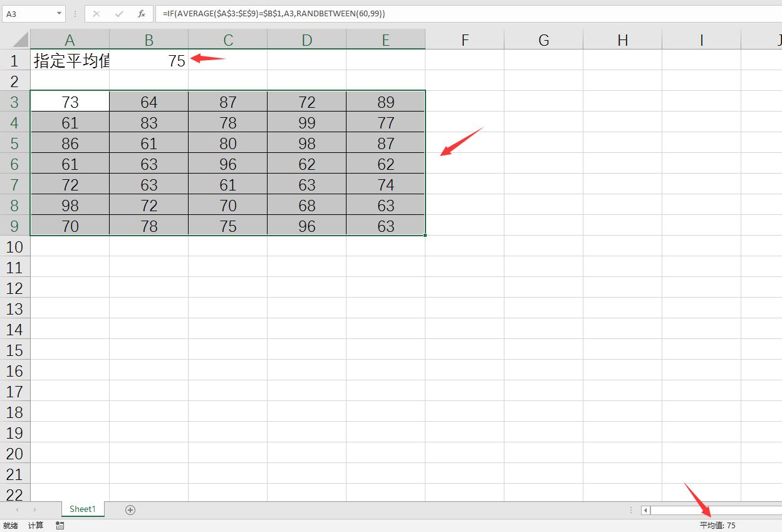Click the formula bar vertical dots handle

75,13
